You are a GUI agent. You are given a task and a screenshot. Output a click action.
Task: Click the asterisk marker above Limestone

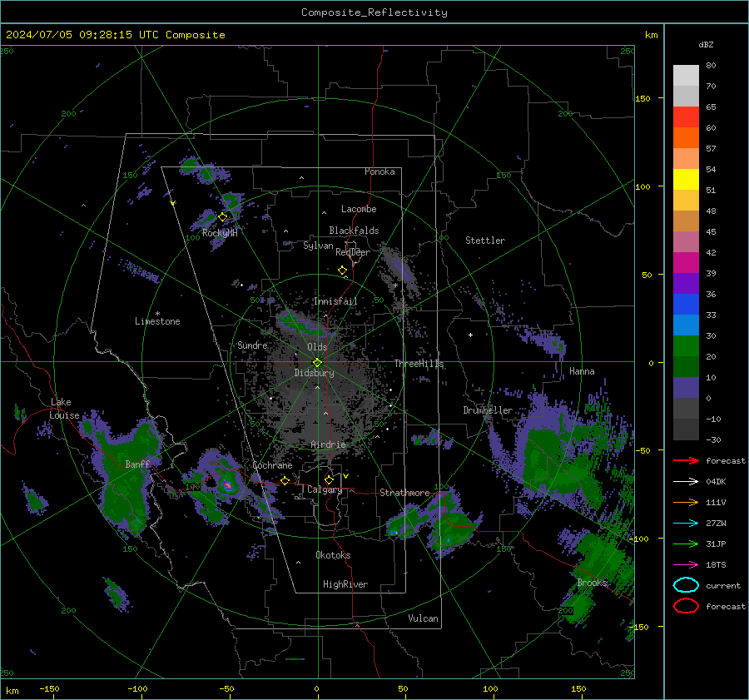coord(157,314)
